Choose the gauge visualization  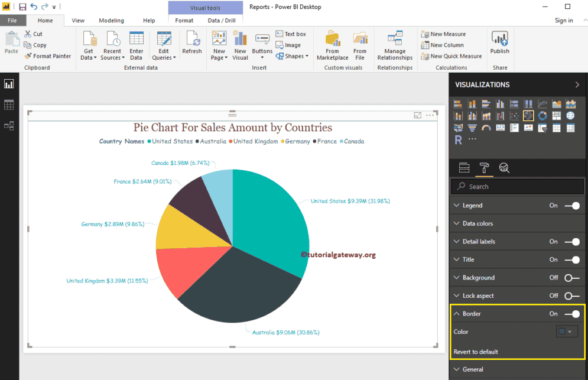pyautogui.click(x=486, y=128)
